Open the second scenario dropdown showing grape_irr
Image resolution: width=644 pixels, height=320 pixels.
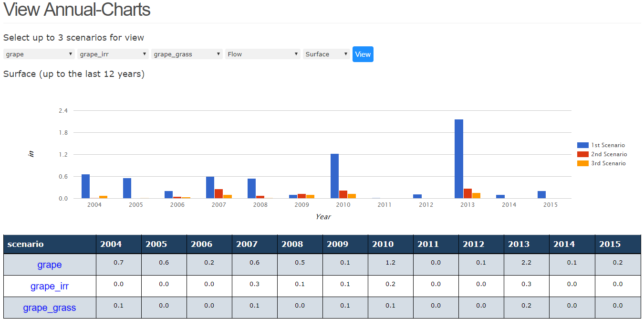[x=113, y=54]
